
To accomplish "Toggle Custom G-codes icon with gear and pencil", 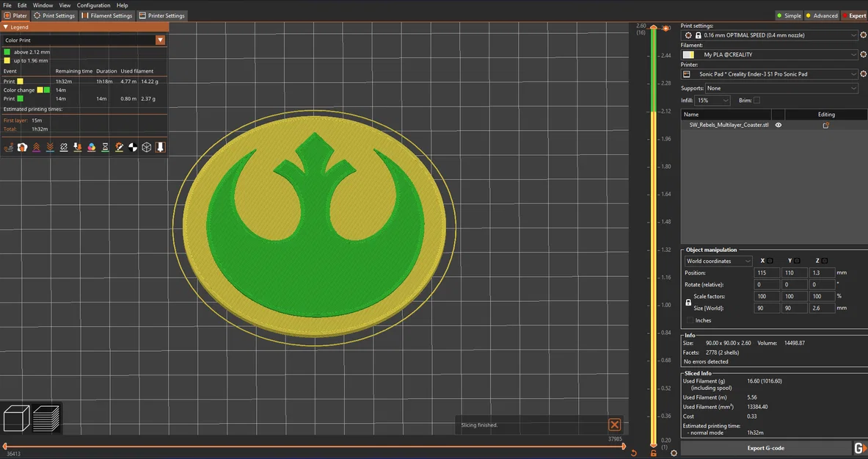I will coord(119,147).
